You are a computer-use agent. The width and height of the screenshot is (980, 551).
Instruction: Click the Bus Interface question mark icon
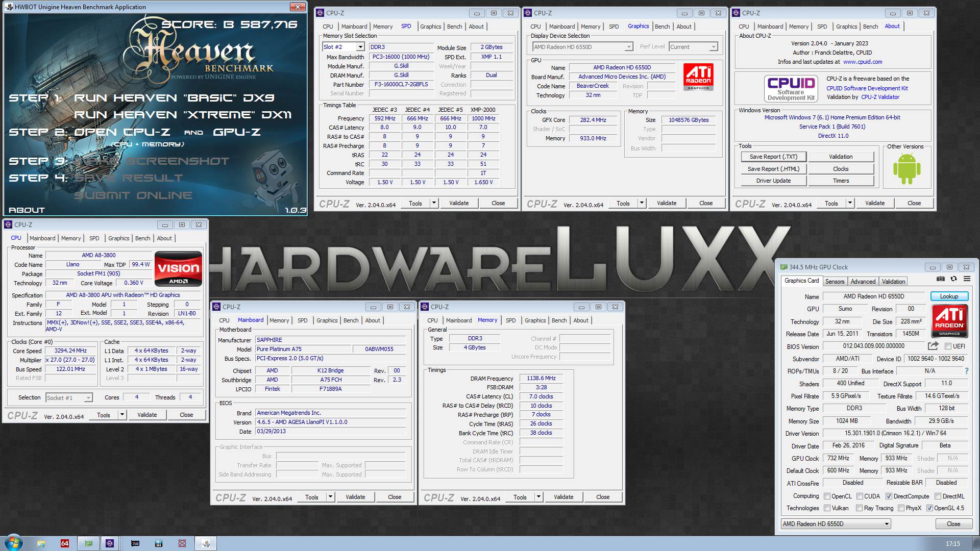[x=966, y=371]
